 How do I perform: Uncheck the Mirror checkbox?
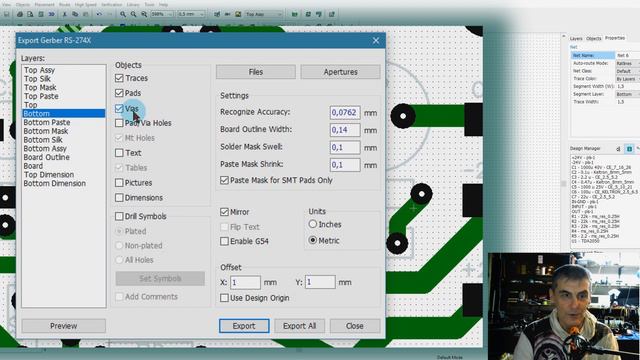(224, 212)
